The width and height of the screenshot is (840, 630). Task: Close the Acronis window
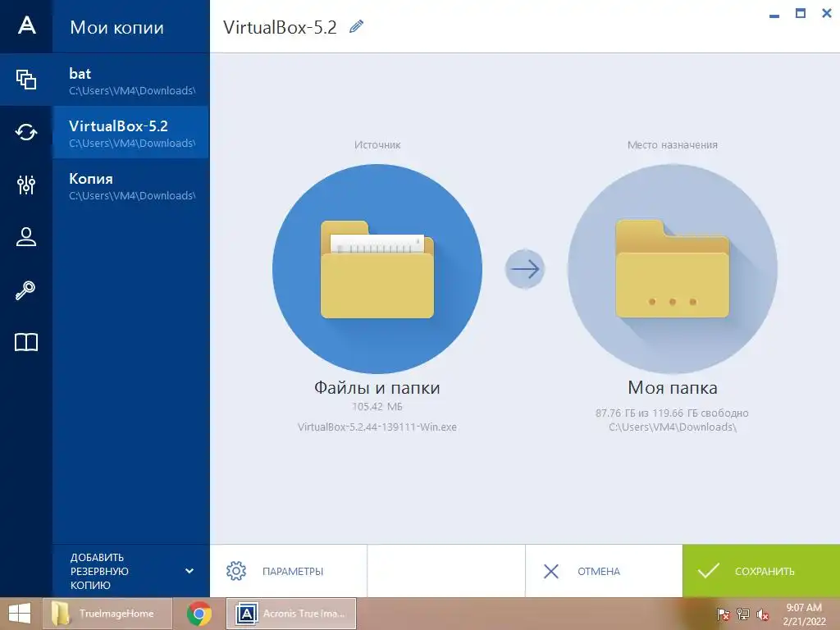tap(827, 13)
